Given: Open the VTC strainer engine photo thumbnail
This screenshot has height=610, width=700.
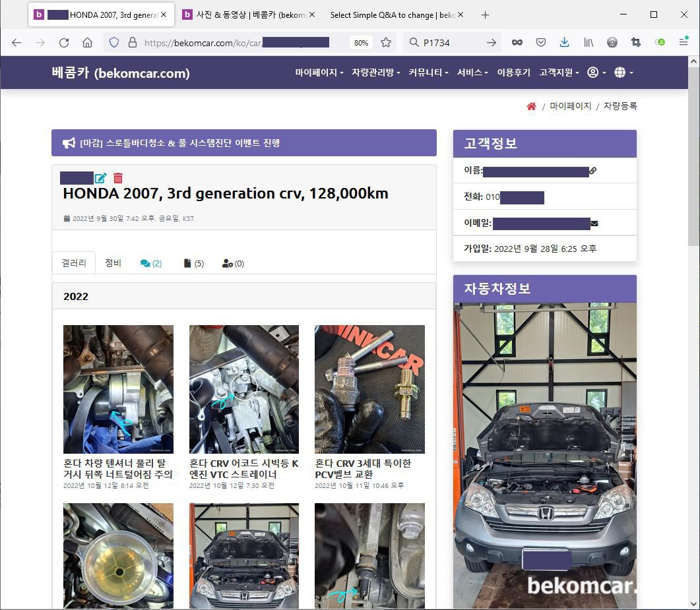Looking at the screenshot, I should point(243,389).
